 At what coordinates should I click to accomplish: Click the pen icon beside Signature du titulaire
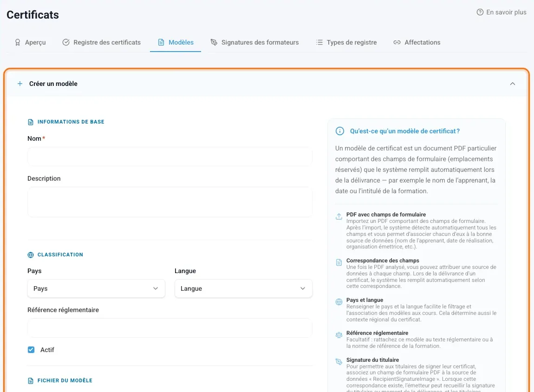tap(339, 362)
